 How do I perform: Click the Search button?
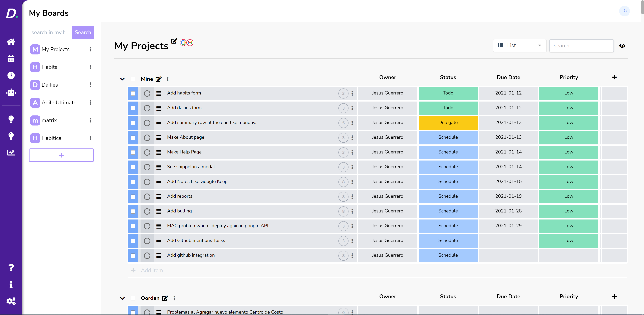[83, 33]
